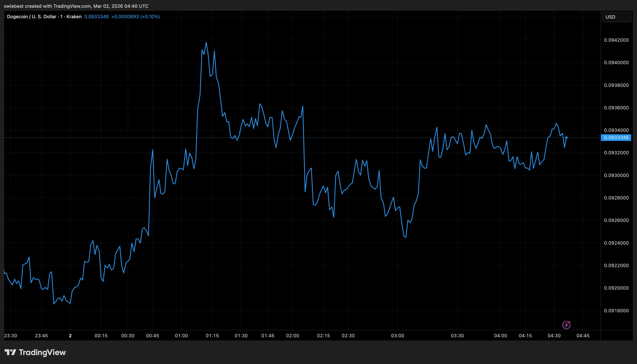
Task: Open the lightning quick-actions icon on the chart
Action: 566,325
